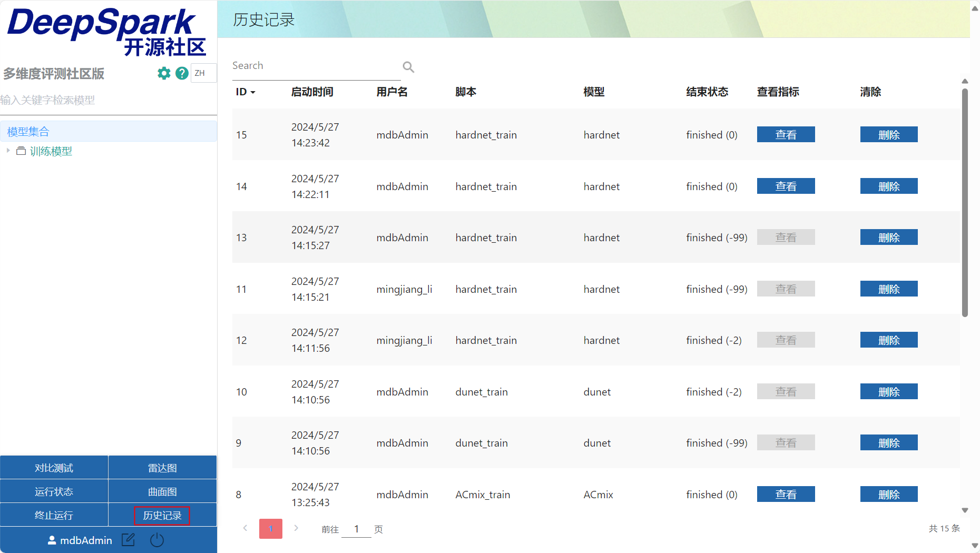Viewport: 980px width, 553px height.
Task: Click the mdbAdmin user avatar icon
Action: (52, 540)
